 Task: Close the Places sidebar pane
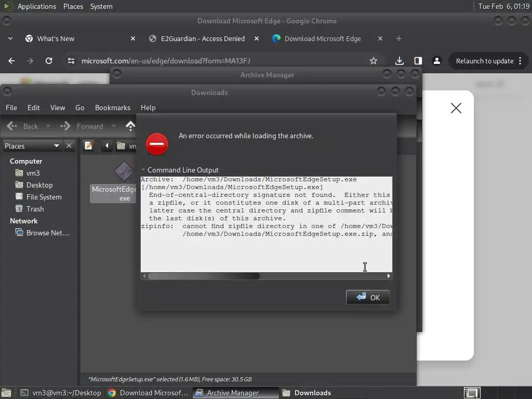pyautogui.click(x=69, y=146)
